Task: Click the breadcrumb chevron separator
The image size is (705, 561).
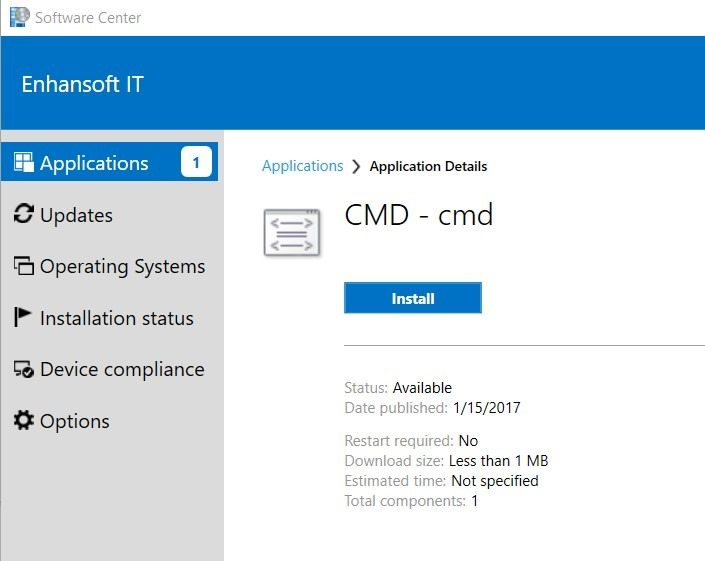Action: pyautogui.click(x=356, y=166)
